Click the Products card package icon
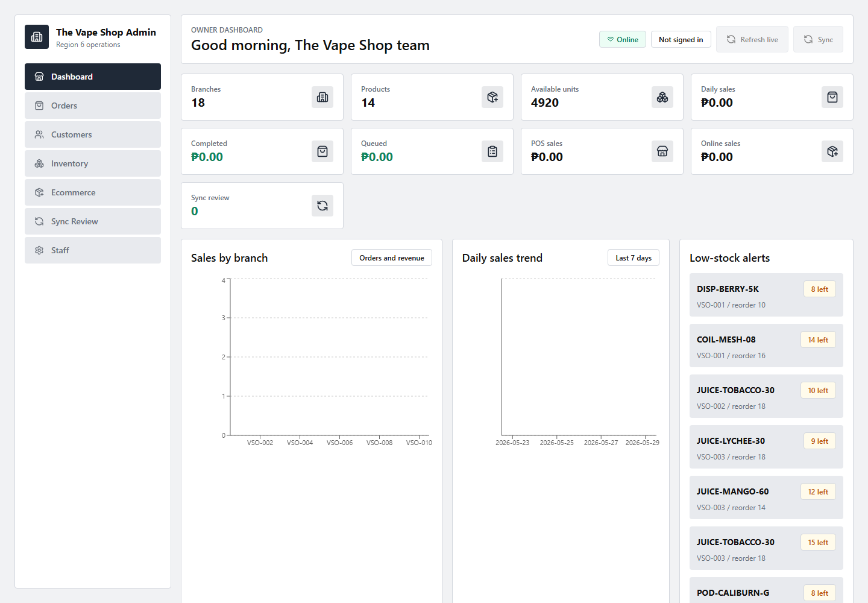Screen dimensions: 868x603 492,97
